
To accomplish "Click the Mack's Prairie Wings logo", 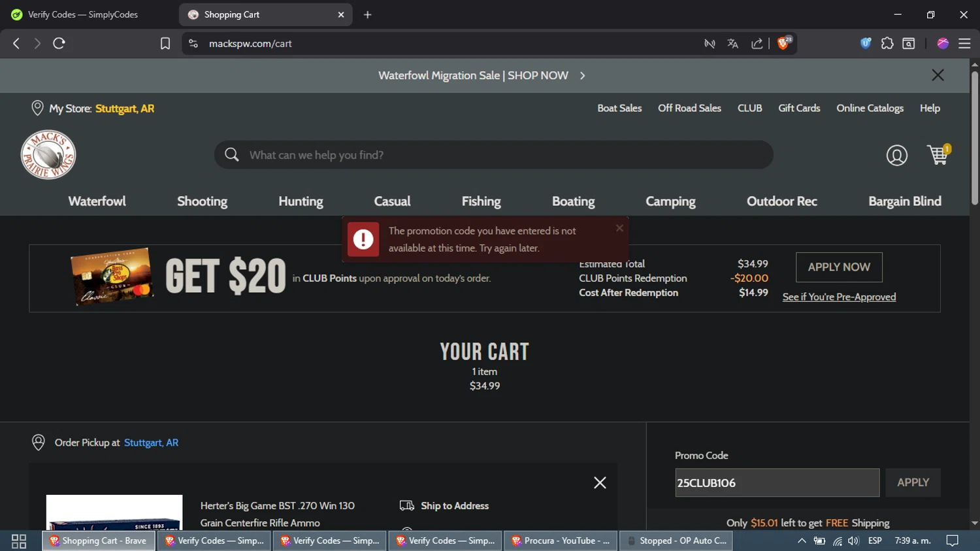I will pyautogui.click(x=48, y=155).
